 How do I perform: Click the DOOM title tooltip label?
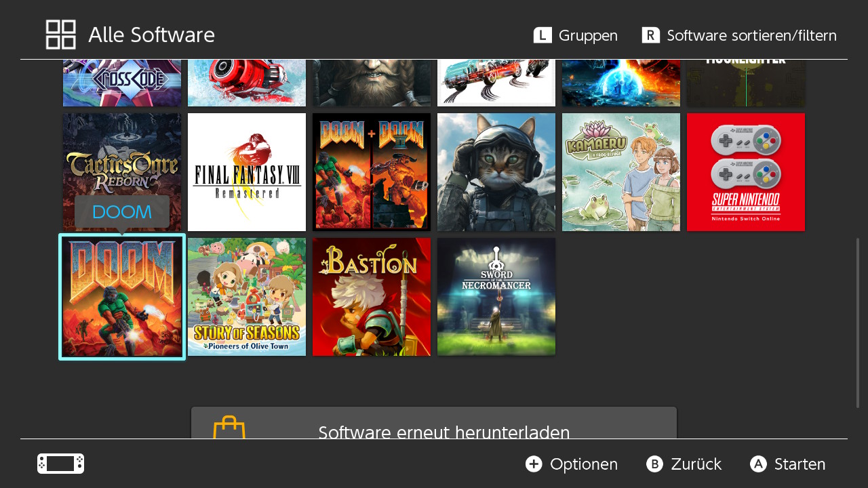pyautogui.click(x=122, y=212)
